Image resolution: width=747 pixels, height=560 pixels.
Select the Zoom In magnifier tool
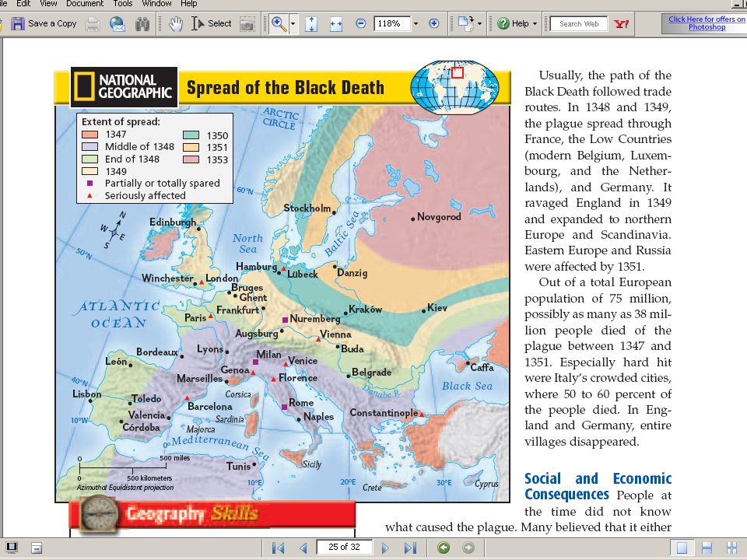click(x=279, y=23)
